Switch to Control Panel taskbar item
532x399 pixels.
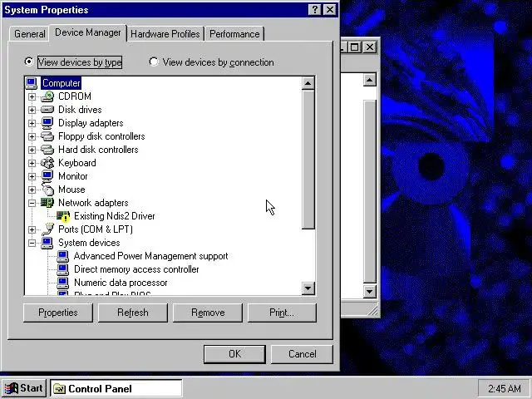coord(116,389)
